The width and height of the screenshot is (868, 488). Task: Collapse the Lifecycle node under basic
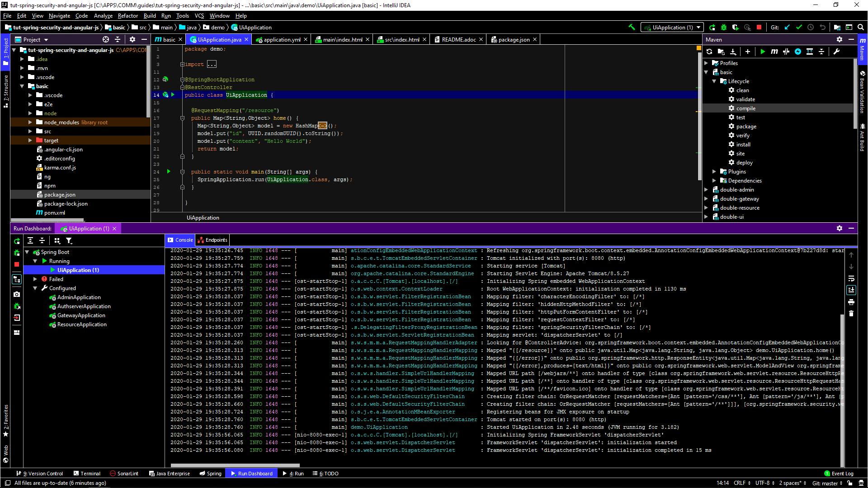coord(715,81)
